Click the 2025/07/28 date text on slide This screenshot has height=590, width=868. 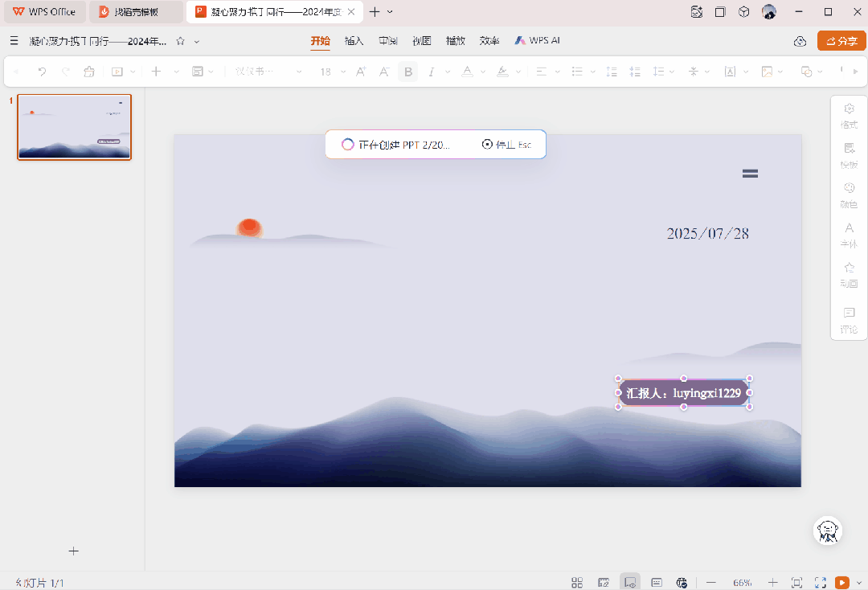(x=707, y=234)
